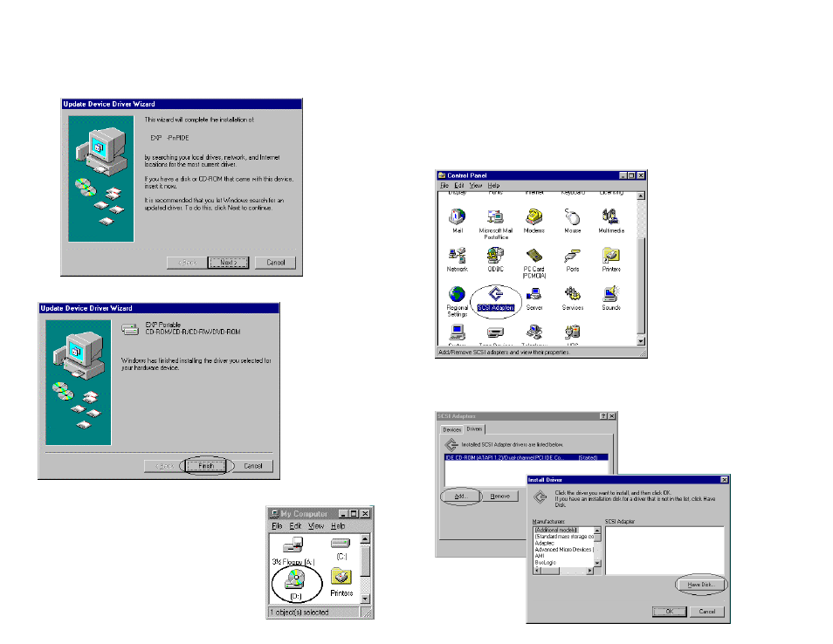Click Next in the Update Device Driver Wizard
The height and width of the screenshot is (644, 833).
coord(229,263)
